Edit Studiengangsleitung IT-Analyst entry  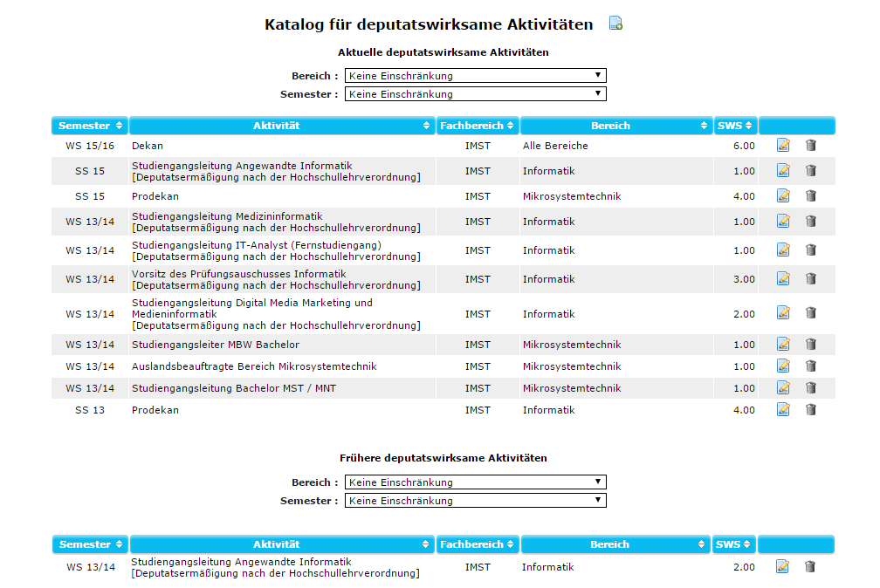tap(783, 250)
